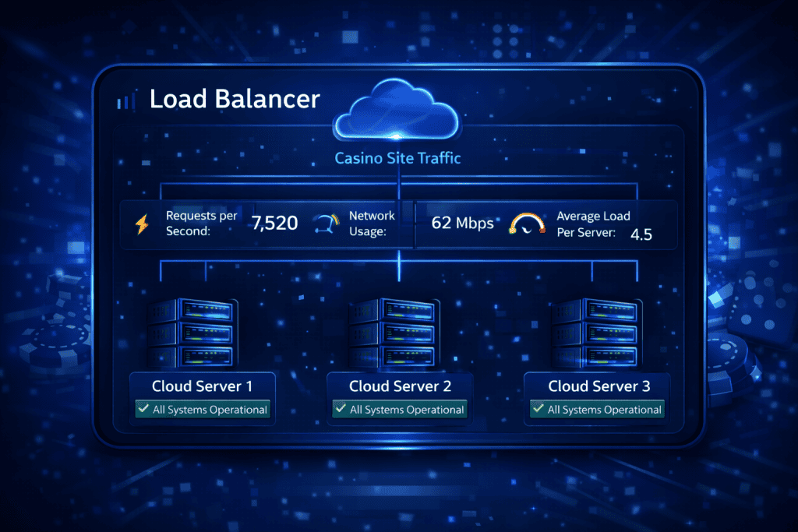Select the Casino Site Traffic label

(397, 157)
